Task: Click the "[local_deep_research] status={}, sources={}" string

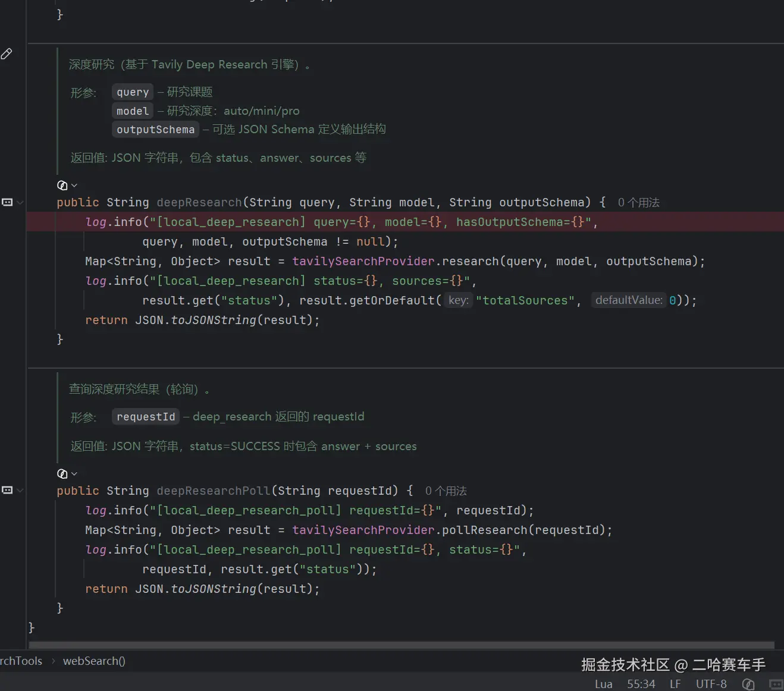Action: point(310,281)
